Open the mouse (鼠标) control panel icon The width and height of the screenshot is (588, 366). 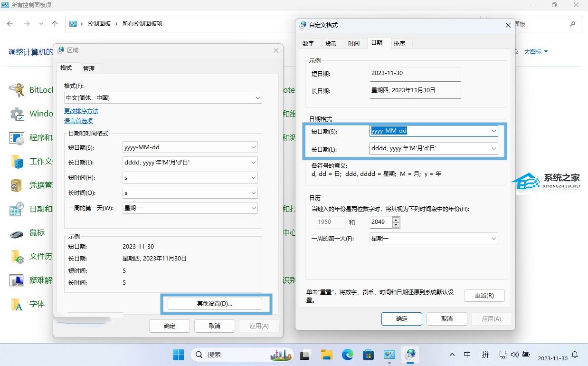[17, 233]
